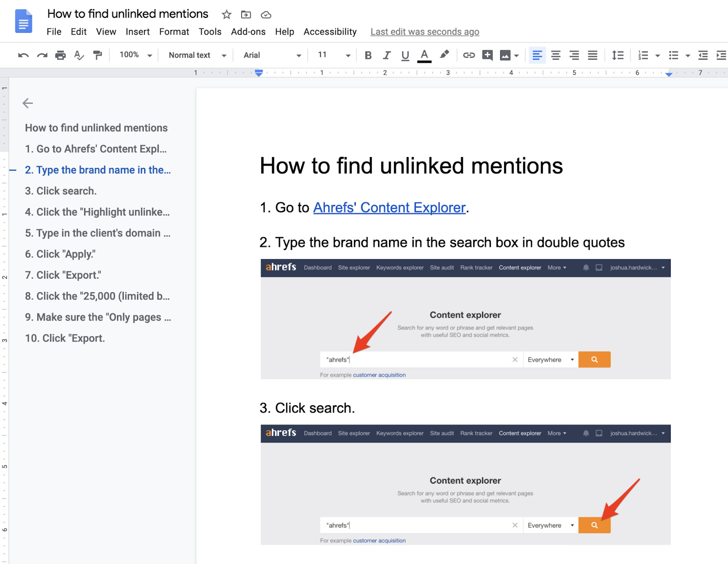This screenshot has height=564, width=728.
Task: Click the Undo icon in toolbar
Action: 23,56
